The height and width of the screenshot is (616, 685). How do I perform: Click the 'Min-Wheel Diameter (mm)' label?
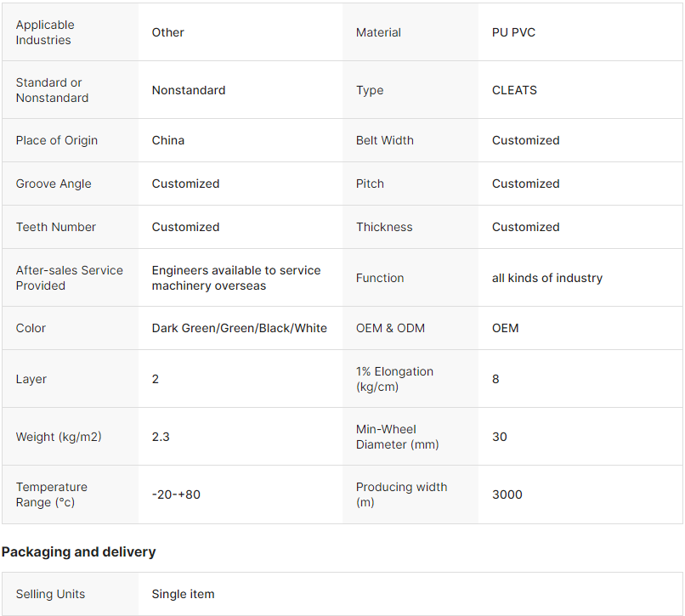click(398, 437)
